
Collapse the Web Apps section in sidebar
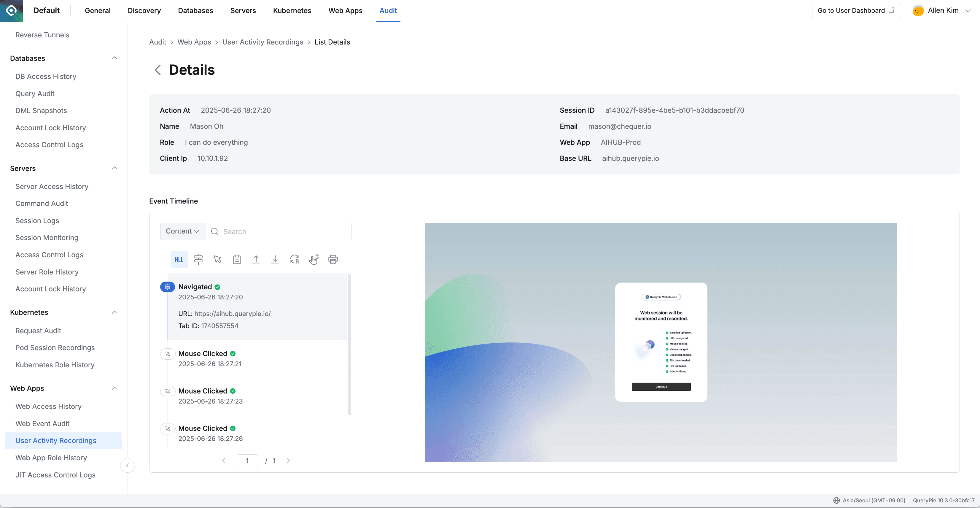point(115,388)
